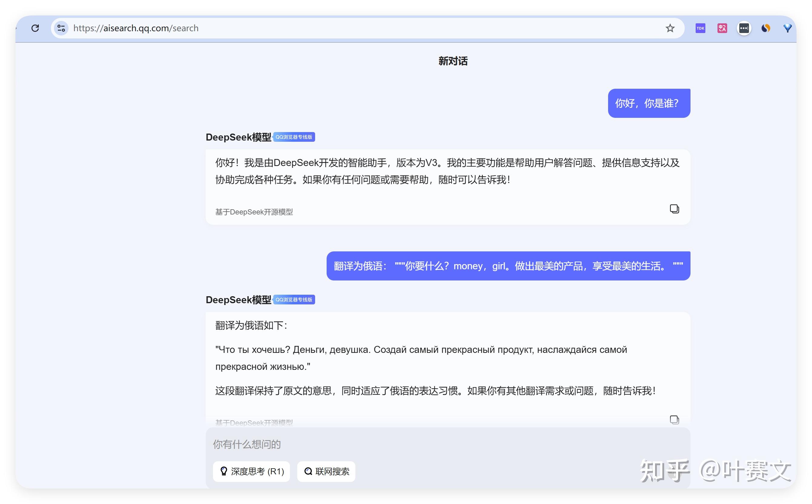Open the orange and navy swirl extension
This screenshot has width=812, height=504.
(x=766, y=28)
